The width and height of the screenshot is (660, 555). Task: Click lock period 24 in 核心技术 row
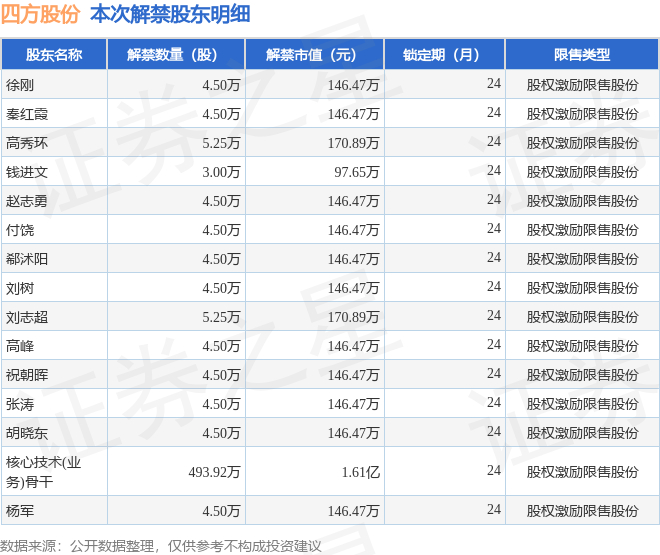click(494, 470)
